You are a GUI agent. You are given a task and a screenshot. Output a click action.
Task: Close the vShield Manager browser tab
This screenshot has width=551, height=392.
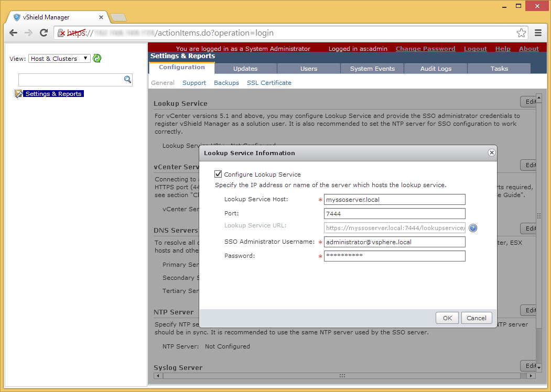click(101, 17)
